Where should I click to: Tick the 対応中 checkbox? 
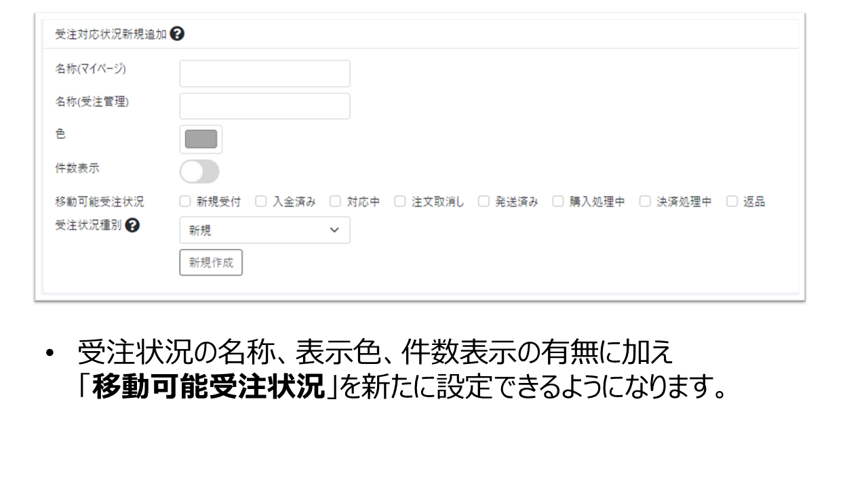pos(335,201)
